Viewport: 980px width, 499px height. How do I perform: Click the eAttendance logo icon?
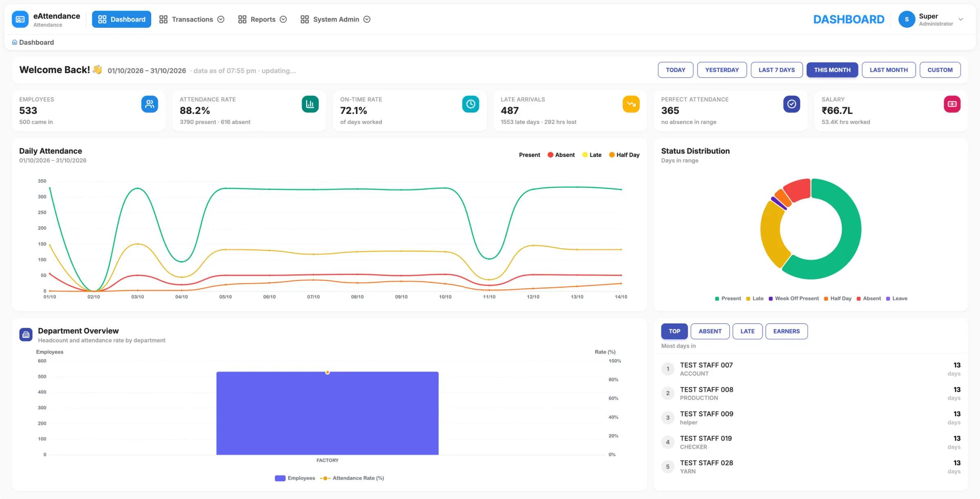click(x=20, y=19)
